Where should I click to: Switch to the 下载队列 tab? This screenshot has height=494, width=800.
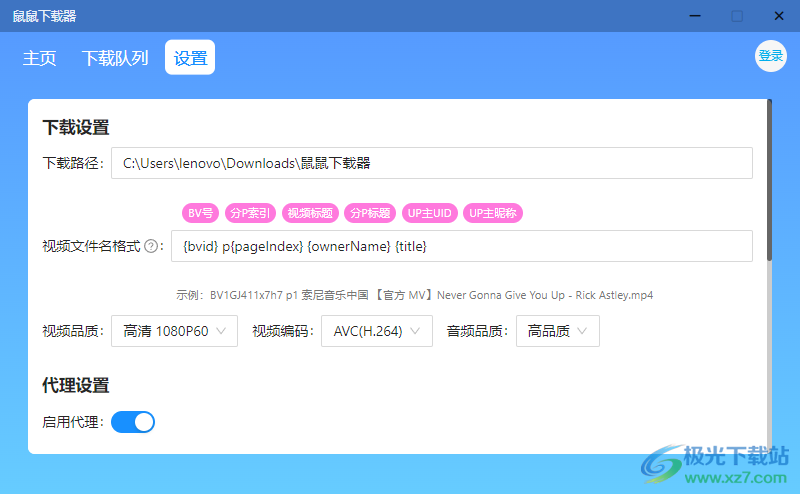point(115,58)
